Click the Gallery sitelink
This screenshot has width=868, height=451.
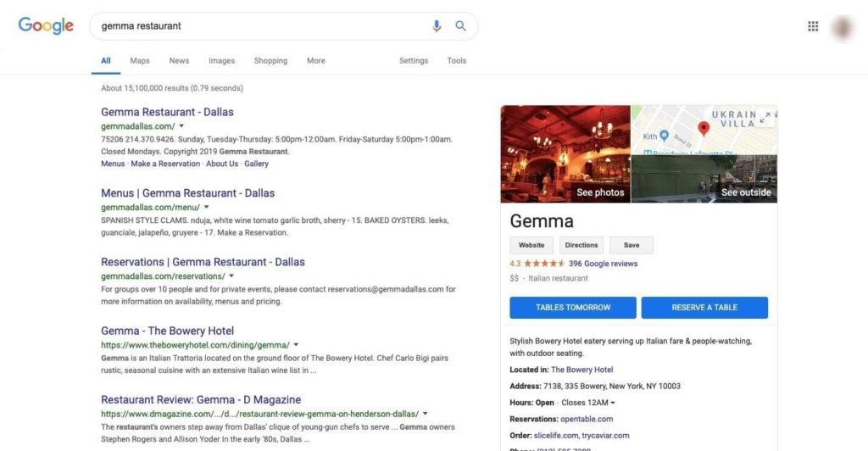click(256, 164)
